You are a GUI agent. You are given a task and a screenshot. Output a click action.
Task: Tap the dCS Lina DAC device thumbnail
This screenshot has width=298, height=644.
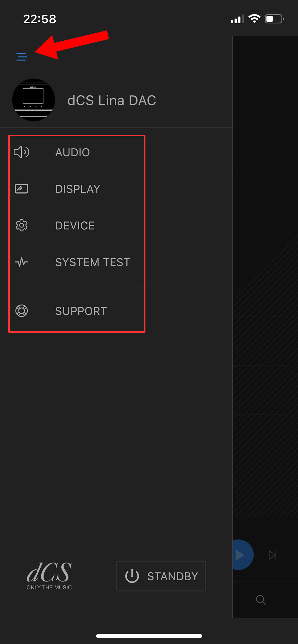33,100
